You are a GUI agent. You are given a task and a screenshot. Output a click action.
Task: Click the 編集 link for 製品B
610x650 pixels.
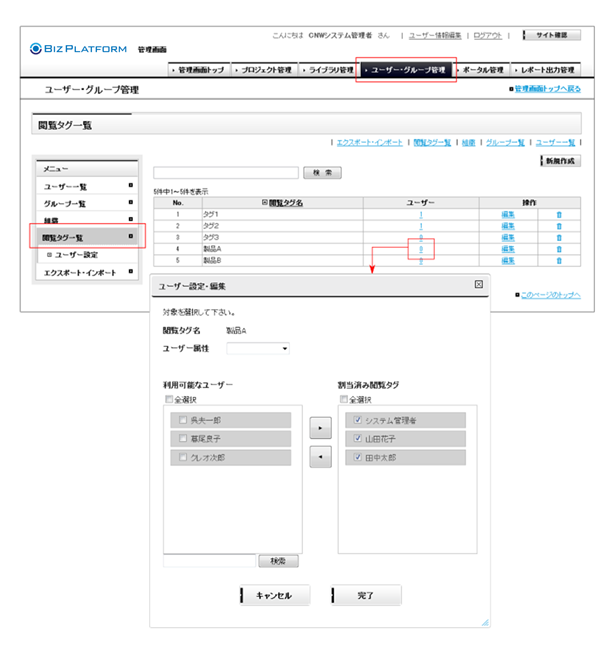(x=508, y=261)
